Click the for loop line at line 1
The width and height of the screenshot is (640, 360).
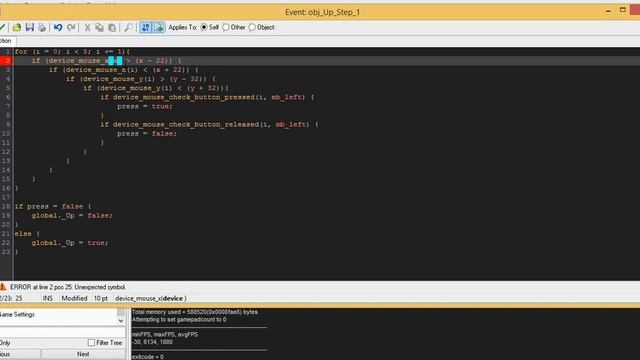(72, 51)
